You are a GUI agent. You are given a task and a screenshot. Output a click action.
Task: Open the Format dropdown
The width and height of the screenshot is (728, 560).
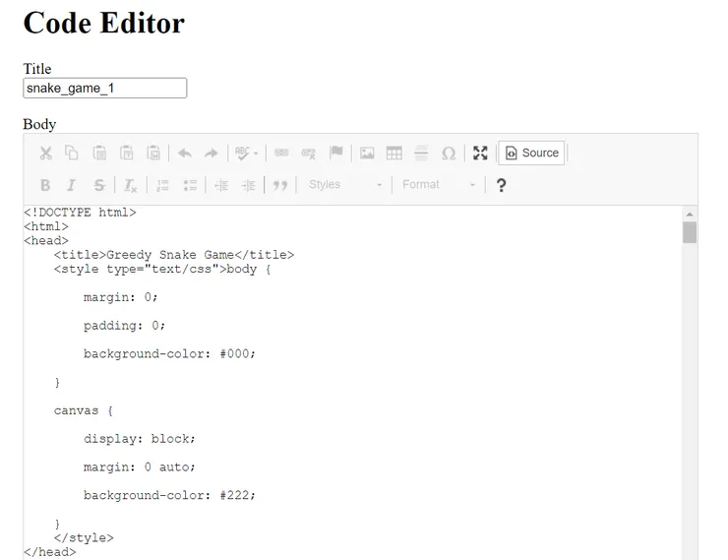[439, 185]
